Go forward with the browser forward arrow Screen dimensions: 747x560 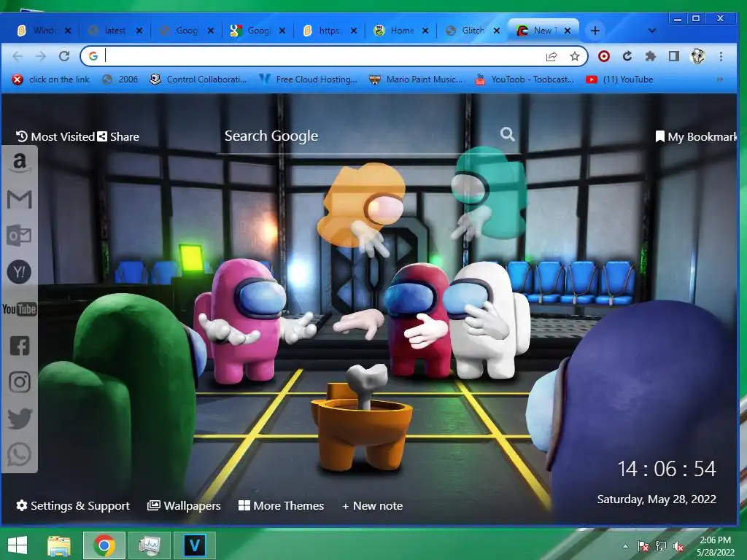pyautogui.click(x=41, y=56)
